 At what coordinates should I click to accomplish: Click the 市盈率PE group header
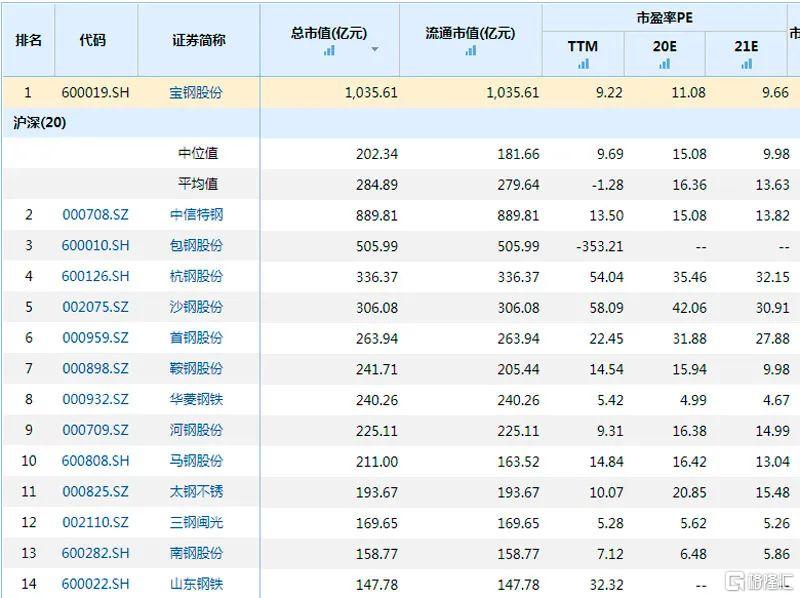click(664, 18)
